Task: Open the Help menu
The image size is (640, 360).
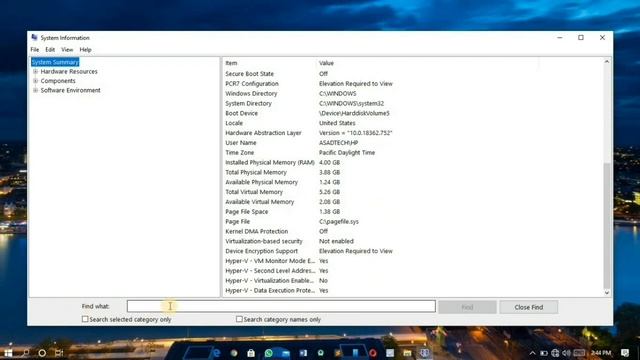Action: [85, 49]
